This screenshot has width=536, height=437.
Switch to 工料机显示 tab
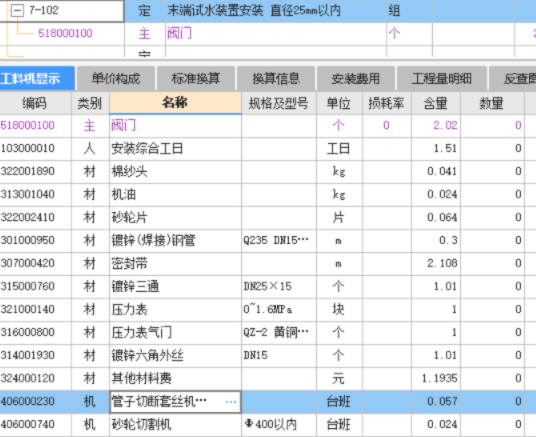pos(36,79)
